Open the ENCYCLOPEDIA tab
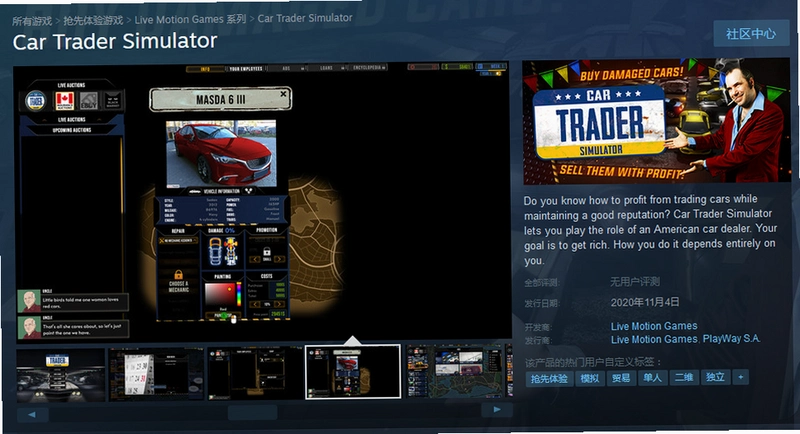The height and width of the screenshot is (434, 800). click(x=367, y=67)
